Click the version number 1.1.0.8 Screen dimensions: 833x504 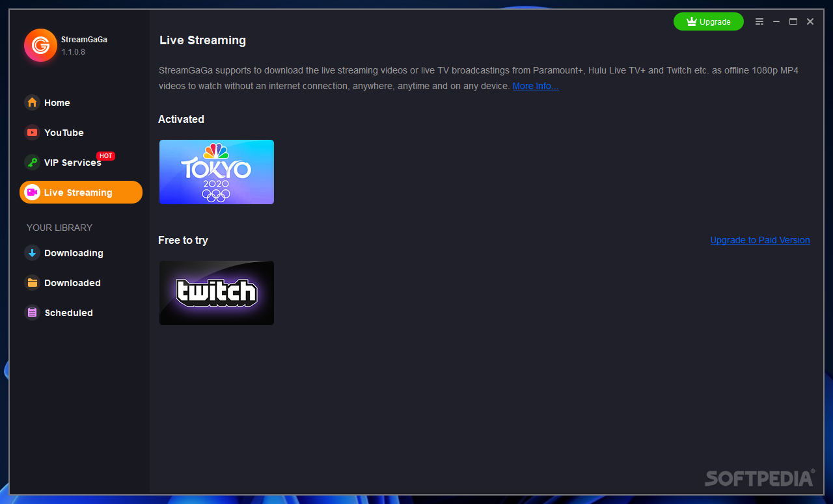tap(74, 52)
